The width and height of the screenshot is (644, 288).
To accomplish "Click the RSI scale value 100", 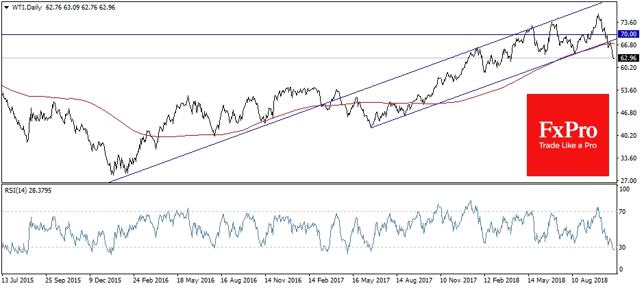I will click(626, 189).
